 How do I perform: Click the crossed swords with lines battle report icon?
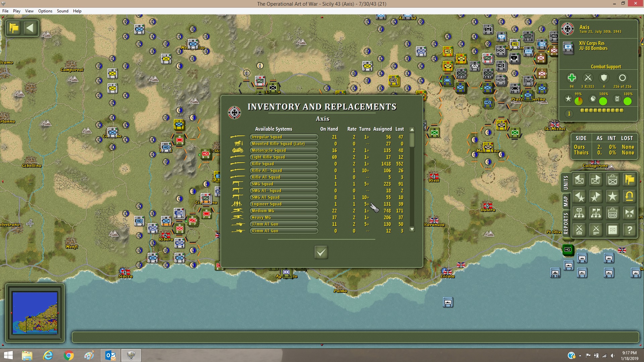[x=596, y=230]
